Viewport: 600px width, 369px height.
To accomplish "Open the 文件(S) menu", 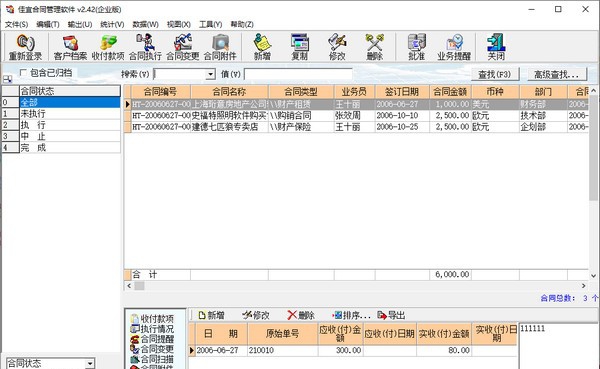I will coord(16,24).
